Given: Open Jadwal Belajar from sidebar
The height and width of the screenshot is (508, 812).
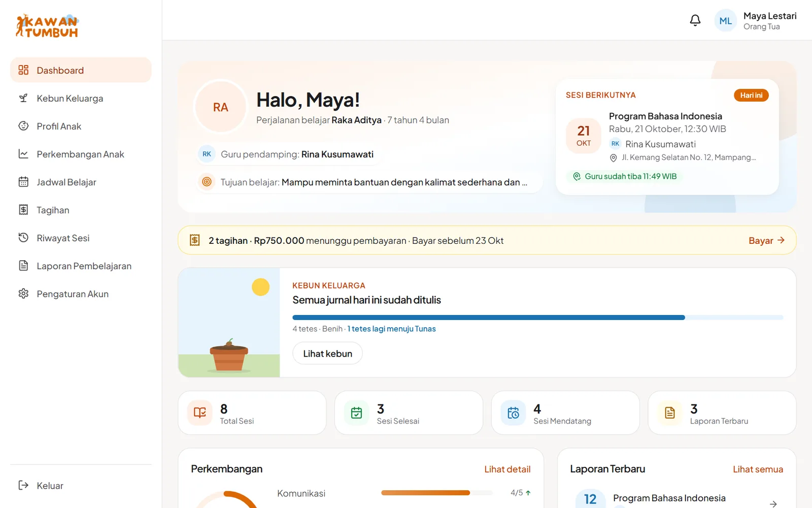Looking at the screenshot, I should click(x=81, y=182).
